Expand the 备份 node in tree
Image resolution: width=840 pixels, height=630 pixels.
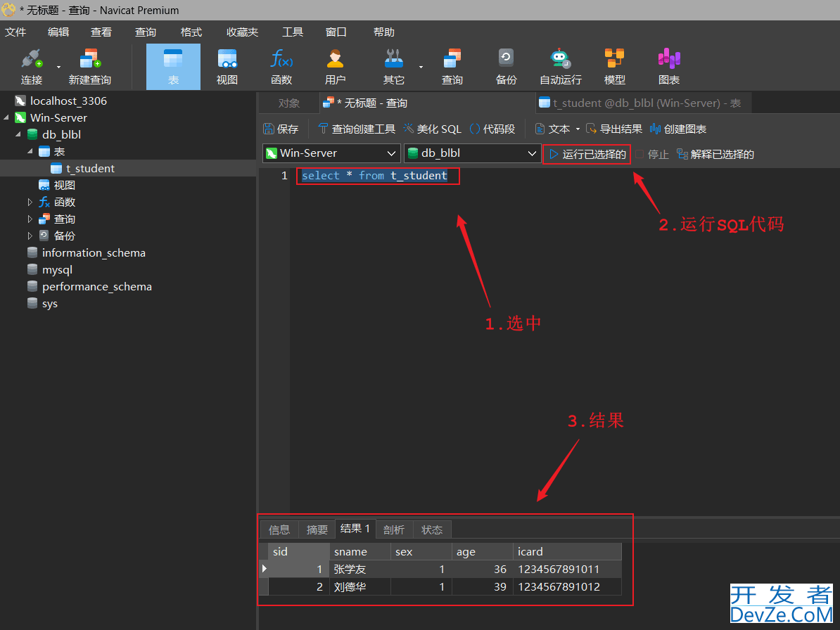coord(30,236)
